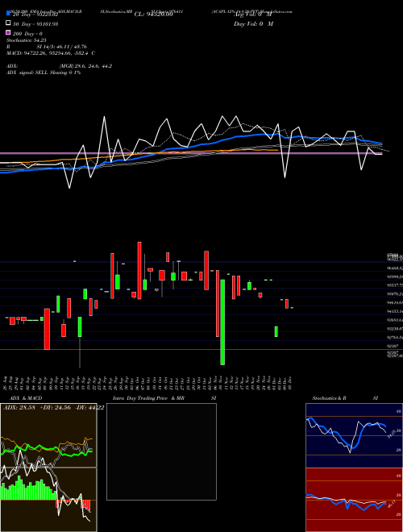Screen dimensions: 403x532
Task: Click the 'Stochastics: 54.23' reading
Action: point(27,40)
